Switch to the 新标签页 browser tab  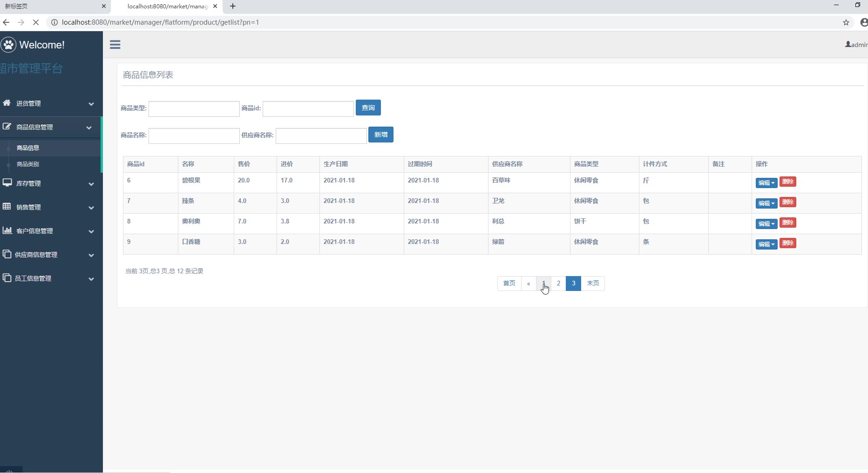(x=51, y=7)
